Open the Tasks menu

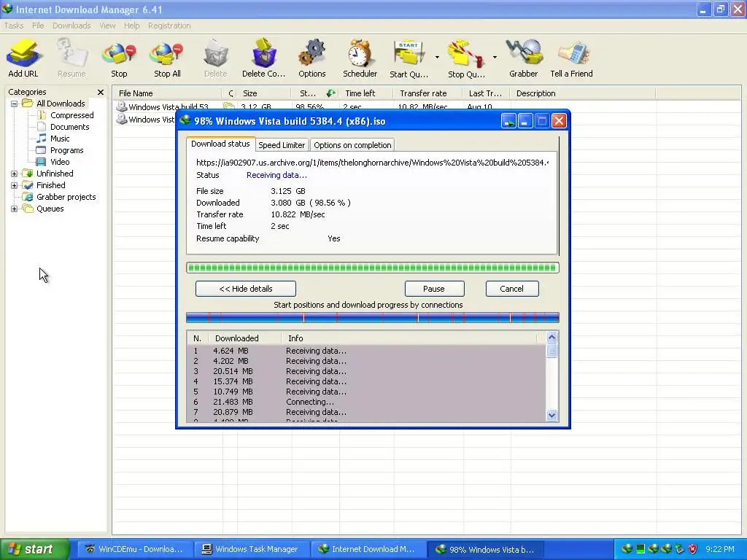pos(14,26)
